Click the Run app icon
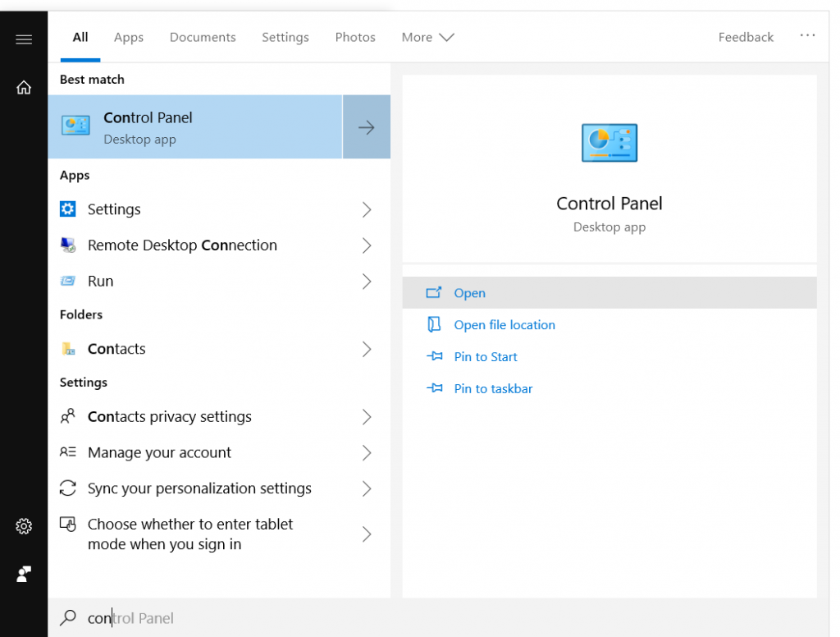This screenshot has height=637, width=840. click(67, 281)
